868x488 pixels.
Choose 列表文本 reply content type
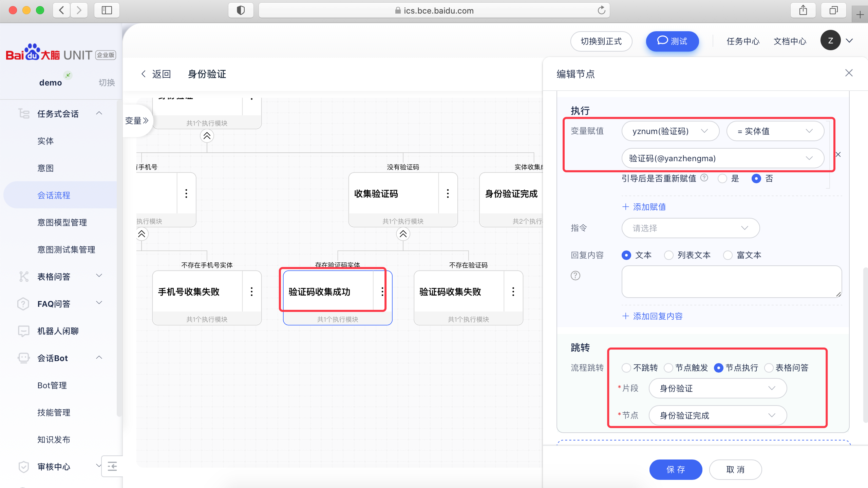pyautogui.click(x=669, y=255)
